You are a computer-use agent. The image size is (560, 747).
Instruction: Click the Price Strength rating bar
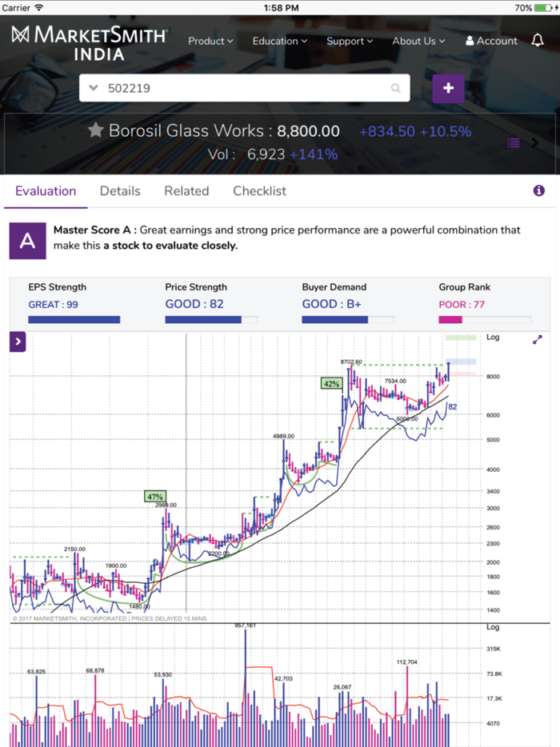[x=211, y=319]
